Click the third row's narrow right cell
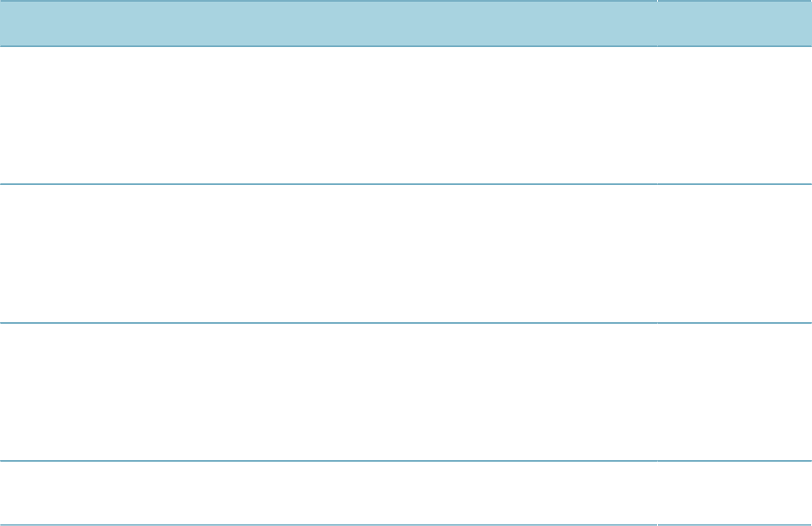This screenshot has height=526, width=812. [735, 392]
